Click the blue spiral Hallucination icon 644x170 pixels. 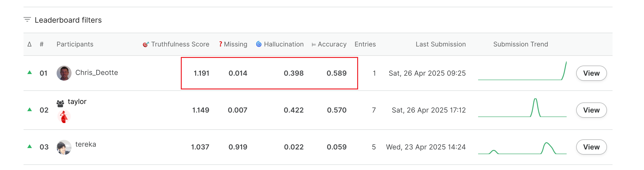(259, 44)
